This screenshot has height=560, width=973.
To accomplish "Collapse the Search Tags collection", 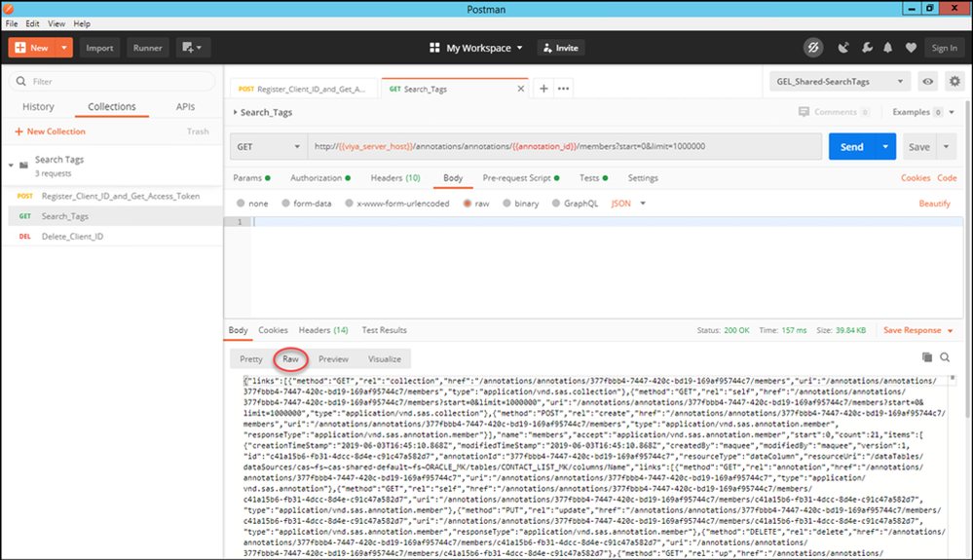I will [x=11, y=165].
